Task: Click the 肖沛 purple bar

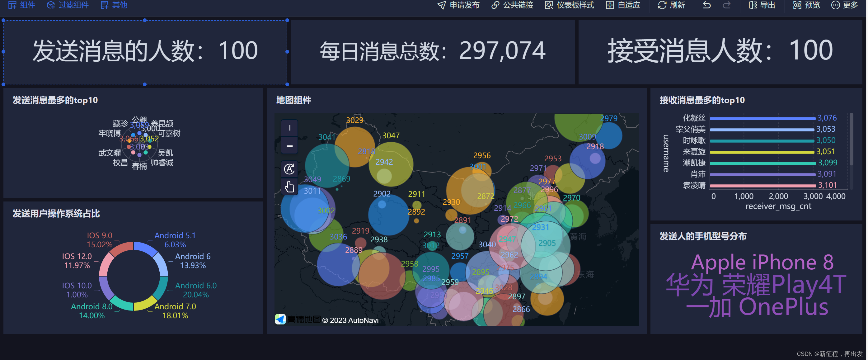Action: [x=763, y=174]
